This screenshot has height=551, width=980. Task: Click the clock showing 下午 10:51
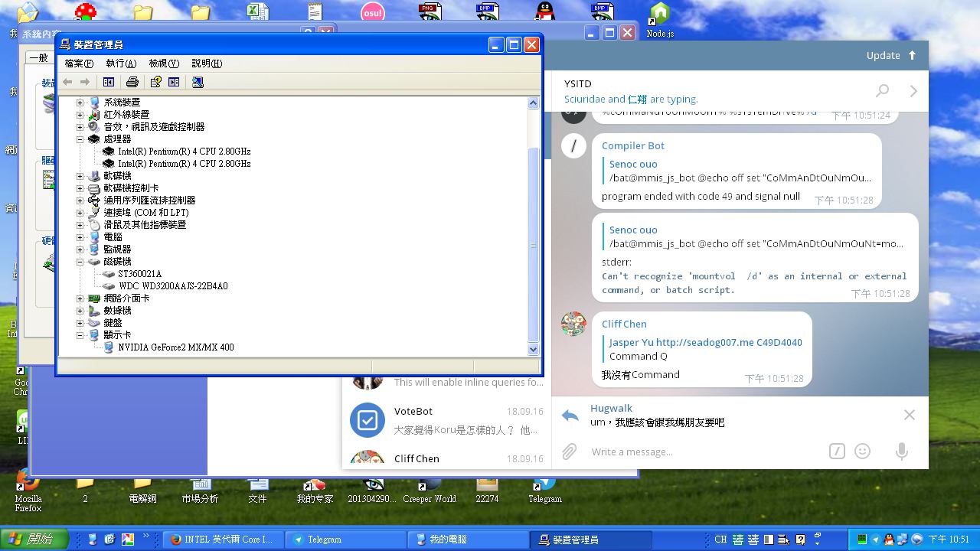(949, 540)
